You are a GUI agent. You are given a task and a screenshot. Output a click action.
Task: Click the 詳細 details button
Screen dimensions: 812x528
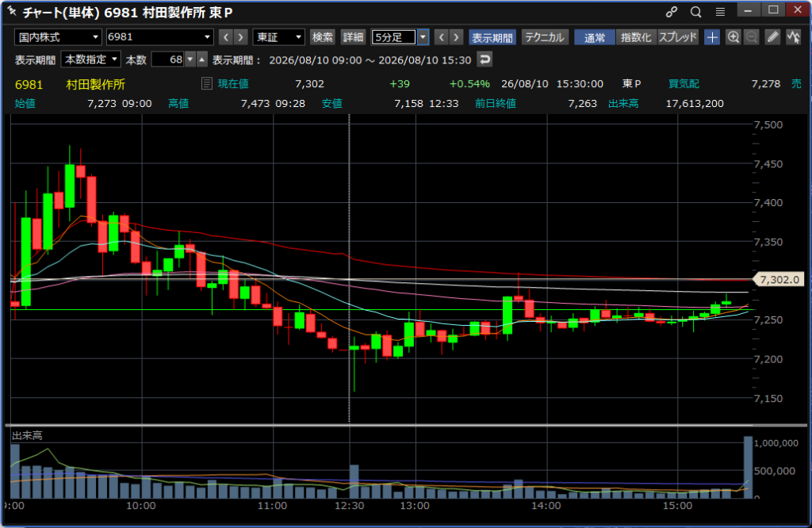(353, 37)
